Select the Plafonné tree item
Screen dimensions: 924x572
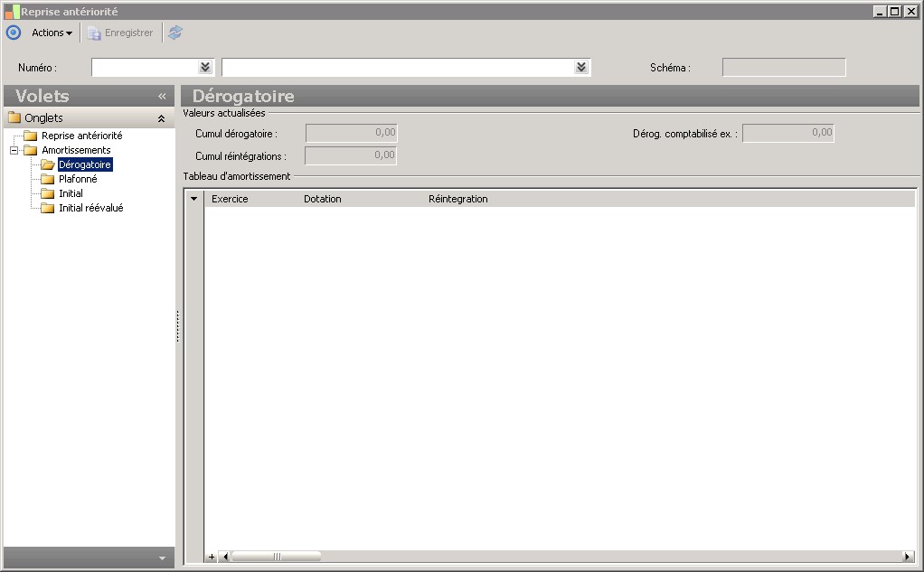[78, 179]
